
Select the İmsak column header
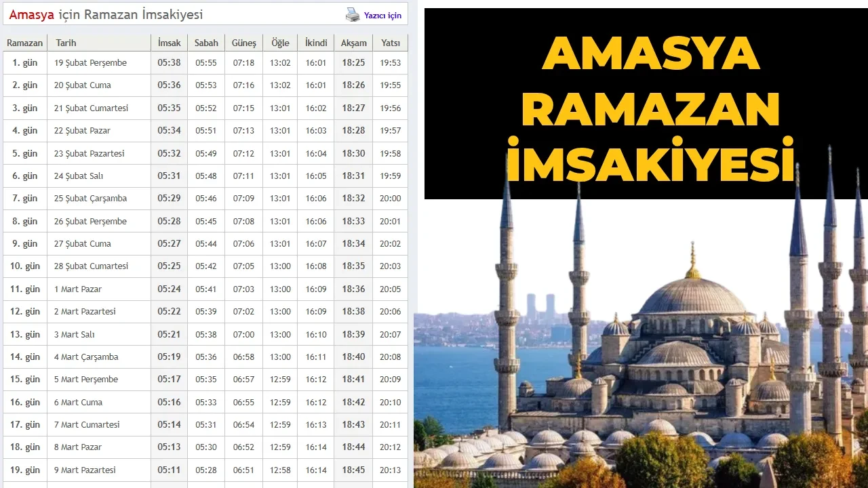pyautogui.click(x=168, y=42)
